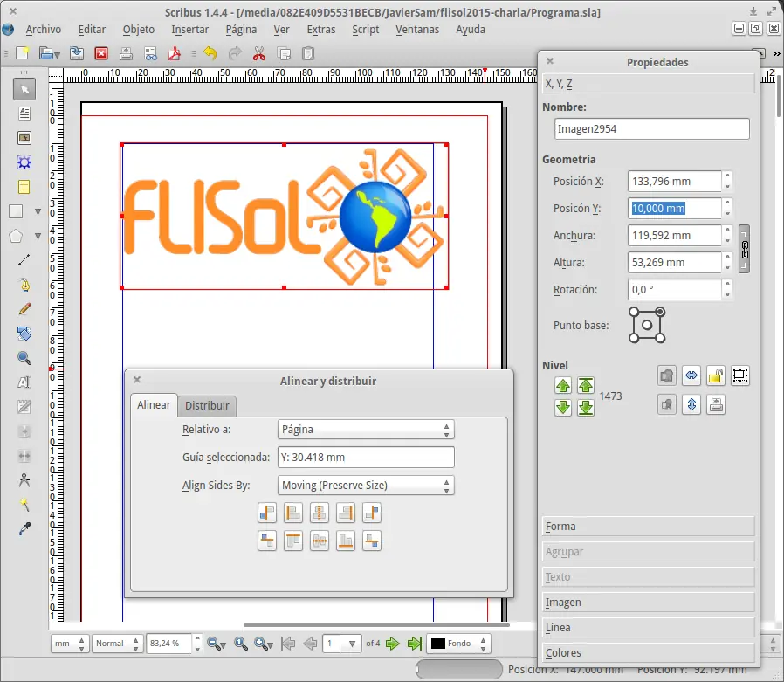The width and height of the screenshot is (784, 682).
Task: Toggle the lock on the object
Action: pyautogui.click(x=716, y=375)
